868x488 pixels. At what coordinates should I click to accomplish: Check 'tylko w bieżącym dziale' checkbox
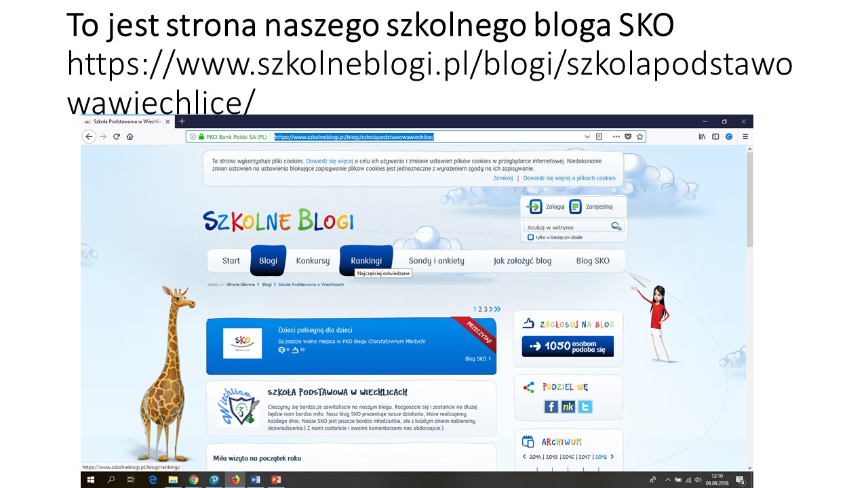(531, 237)
